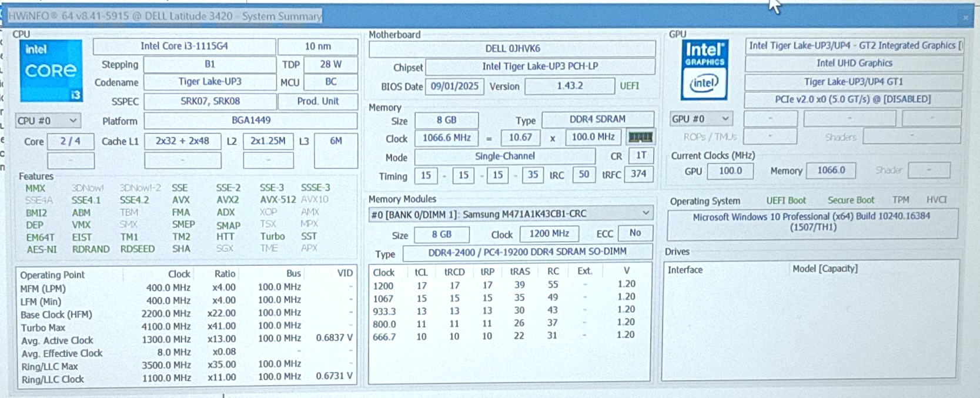The image size is (980, 398).
Task: Select the Stepping B1 field
Action: click(x=210, y=64)
